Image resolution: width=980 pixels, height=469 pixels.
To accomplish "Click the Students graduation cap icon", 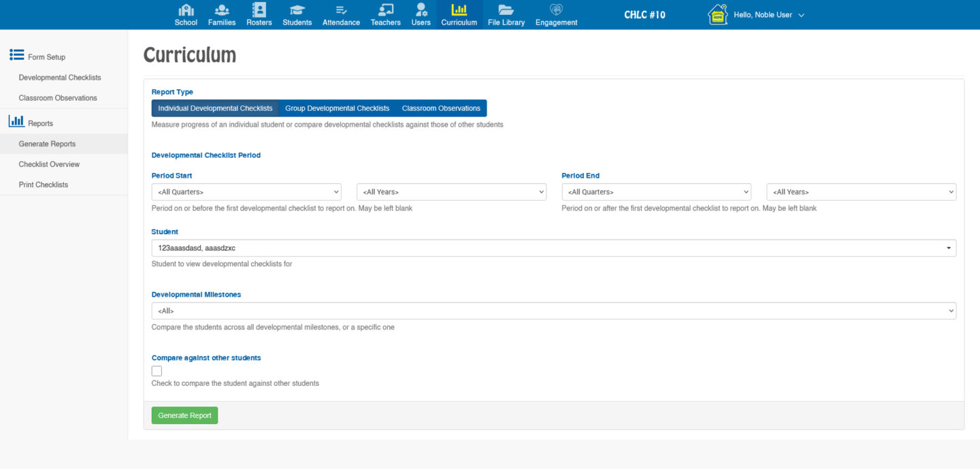I will click(x=297, y=10).
